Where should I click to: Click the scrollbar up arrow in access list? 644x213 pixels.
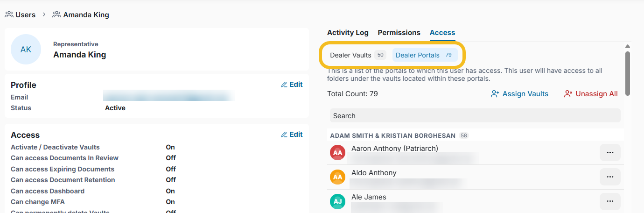click(628, 46)
